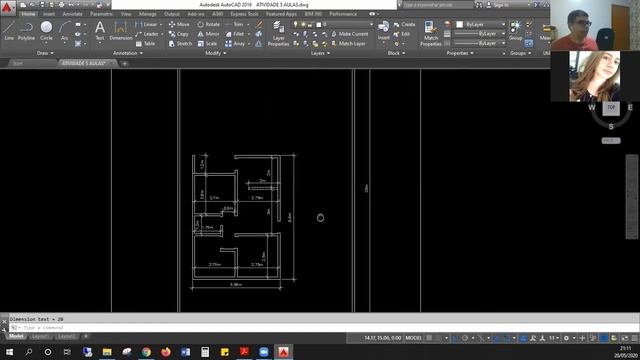Select the Circle tool
The height and width of the screenshot is (360, 640).
click(46, 31)
